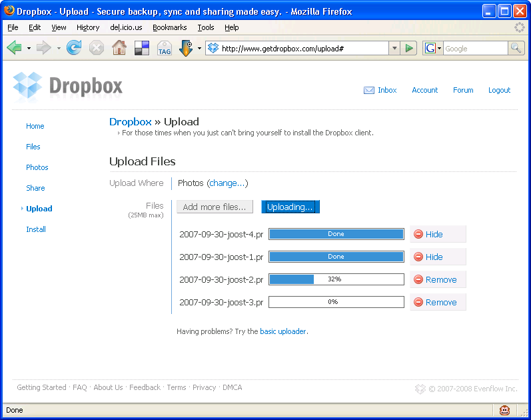The width and height of the screenshot is (531, 420).
Task: Click the Dropbox breadcrumb link
Action: click(131, 122)
